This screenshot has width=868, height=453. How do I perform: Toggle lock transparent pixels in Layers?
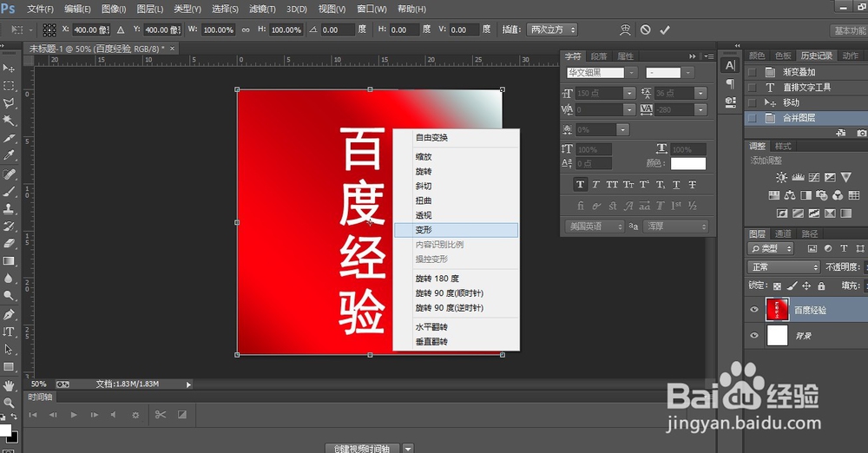pos(777,286)
